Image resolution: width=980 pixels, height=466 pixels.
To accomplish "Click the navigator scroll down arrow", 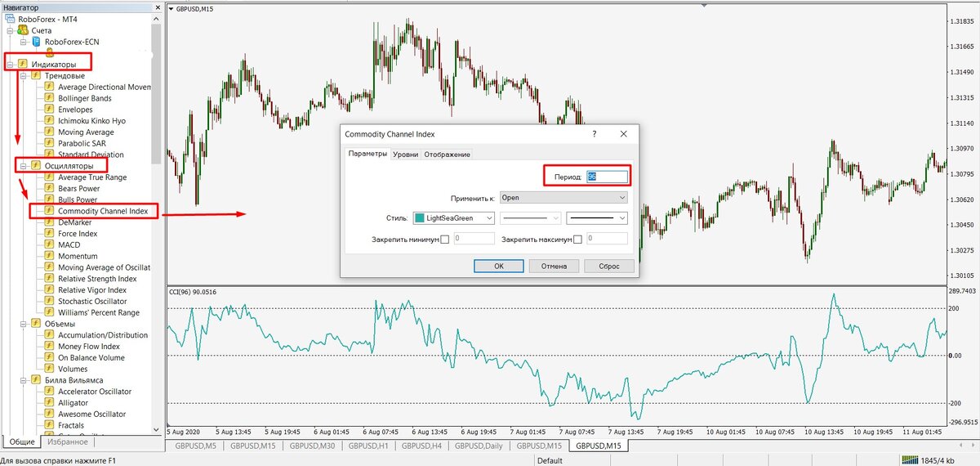I will [x=157, y=429].
